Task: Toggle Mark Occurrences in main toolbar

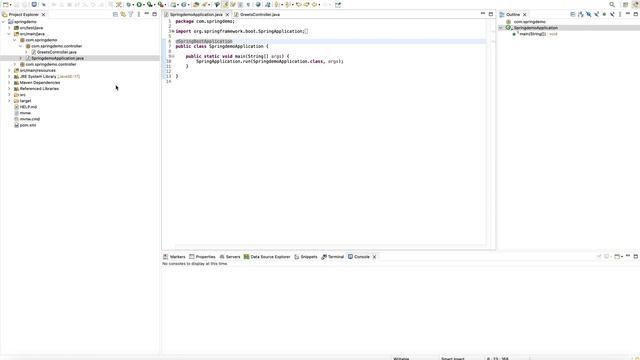Action: coord(225,4)
